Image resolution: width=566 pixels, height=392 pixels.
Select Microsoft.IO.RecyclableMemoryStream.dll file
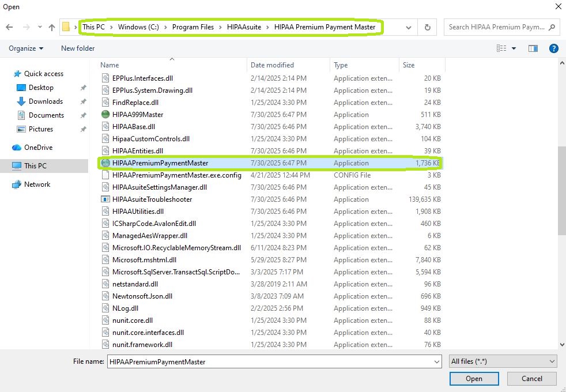(176, 248)
